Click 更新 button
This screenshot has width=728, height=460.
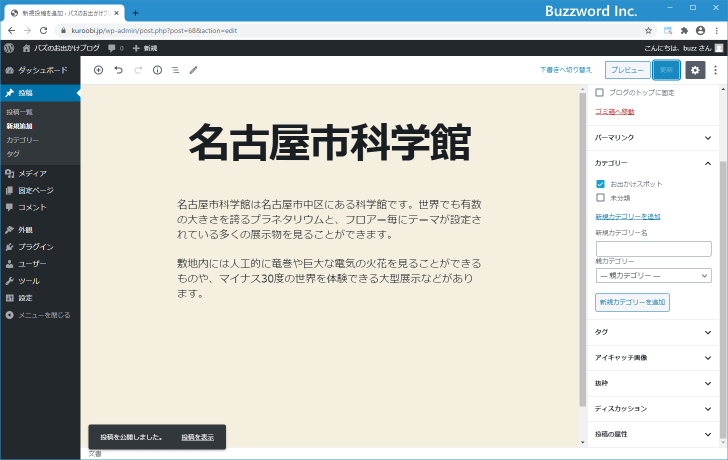click(x=666, y=70)
